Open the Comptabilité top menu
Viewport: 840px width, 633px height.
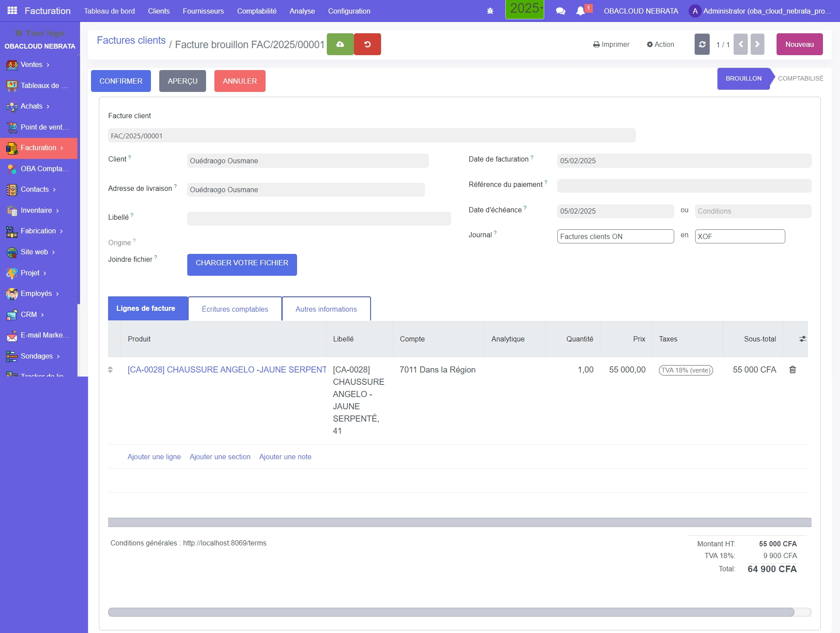pyautogui.click(x=257, y=11)
